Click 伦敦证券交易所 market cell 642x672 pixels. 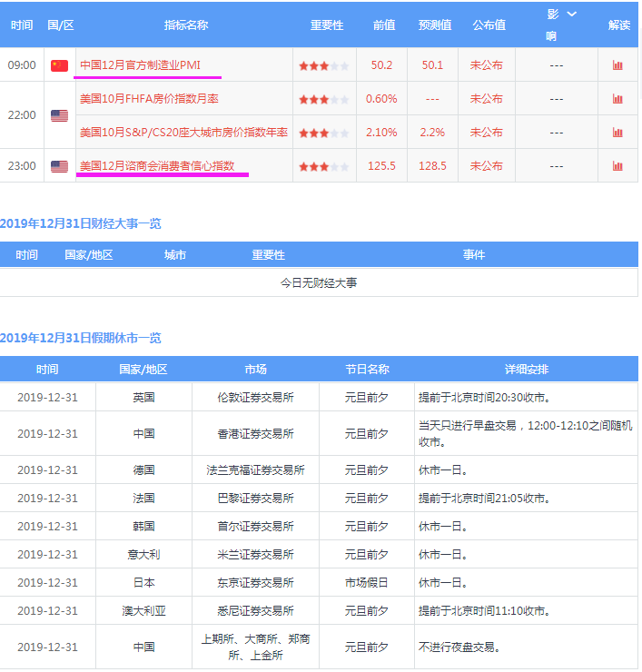pyautogui.click(x=255, y=398)
